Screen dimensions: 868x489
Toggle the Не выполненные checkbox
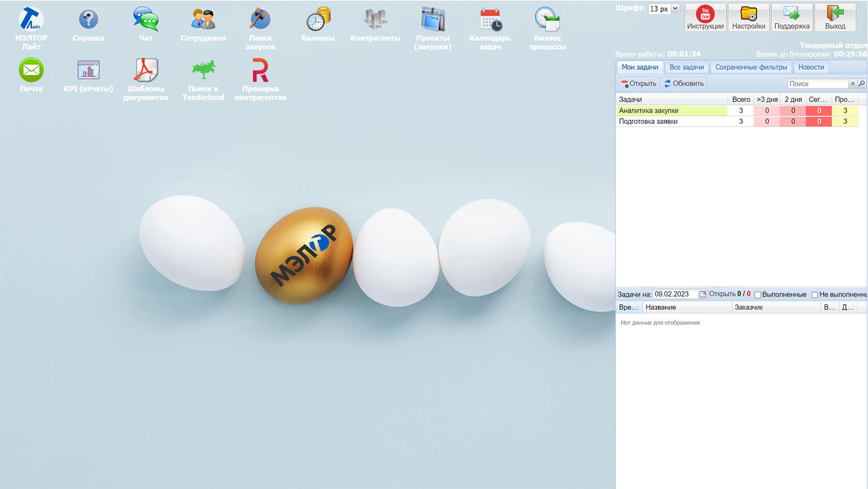click(x=815, y=295)
